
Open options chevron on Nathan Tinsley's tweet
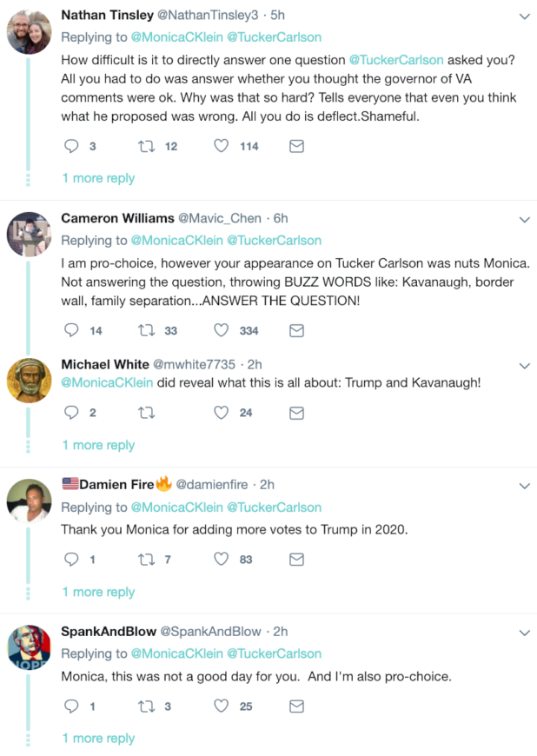[x=524, y=17]
